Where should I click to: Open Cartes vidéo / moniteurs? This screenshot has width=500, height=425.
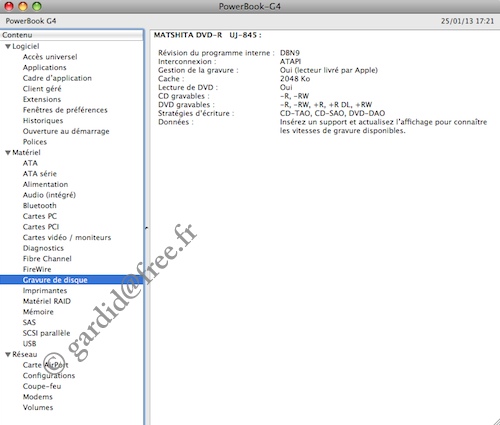coord(67,238)
